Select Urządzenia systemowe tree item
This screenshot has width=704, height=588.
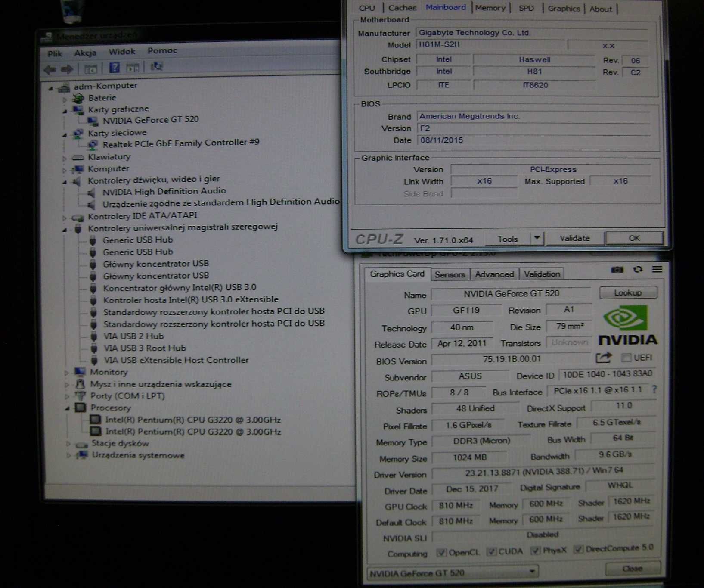click(138, 455)
